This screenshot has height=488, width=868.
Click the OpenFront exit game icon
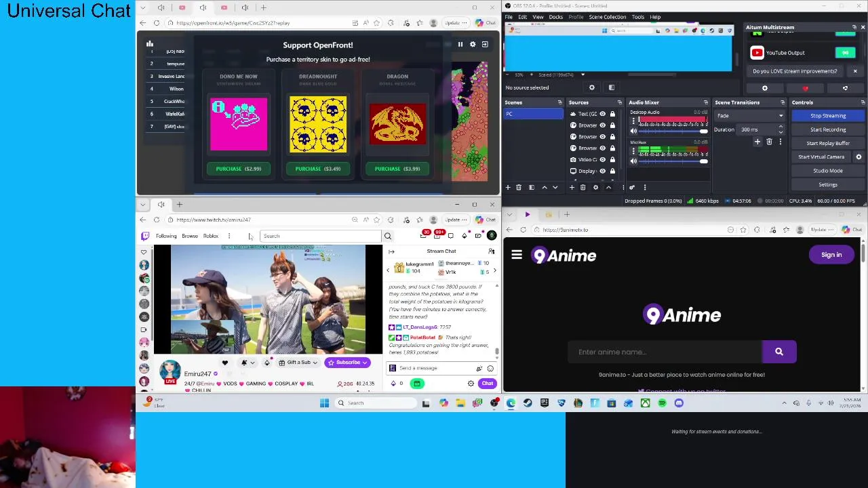485,45
